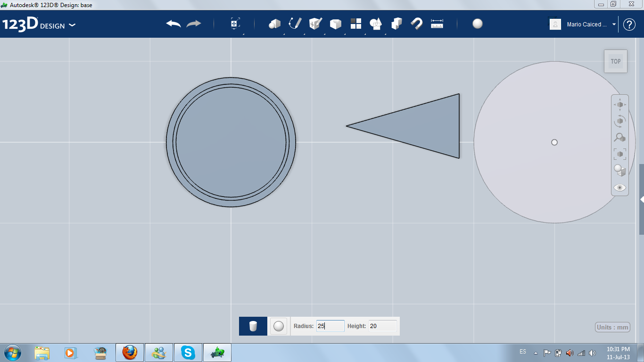The height and width of the screenshot is (362, 644).
Task: Open the Windows Start menu
Action: [12, 352]
